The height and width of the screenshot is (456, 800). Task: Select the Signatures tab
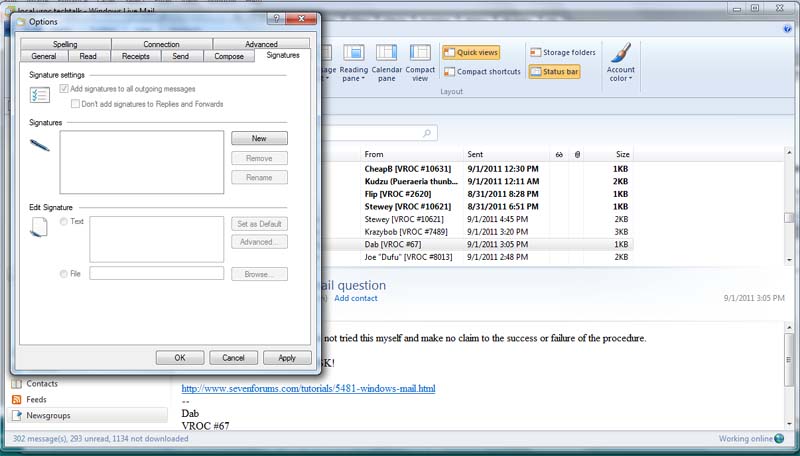pos(283,55)
